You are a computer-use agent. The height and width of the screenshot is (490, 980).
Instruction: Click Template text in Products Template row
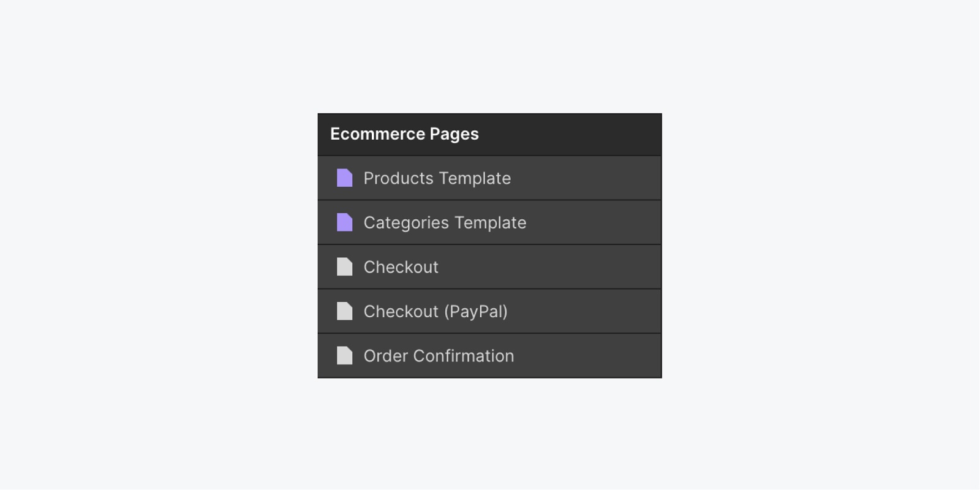[475, 179]
